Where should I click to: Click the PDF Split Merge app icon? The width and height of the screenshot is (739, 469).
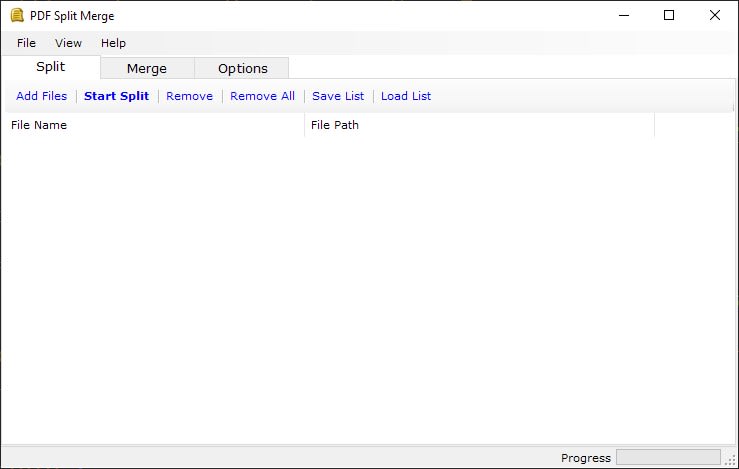[17, 16]
